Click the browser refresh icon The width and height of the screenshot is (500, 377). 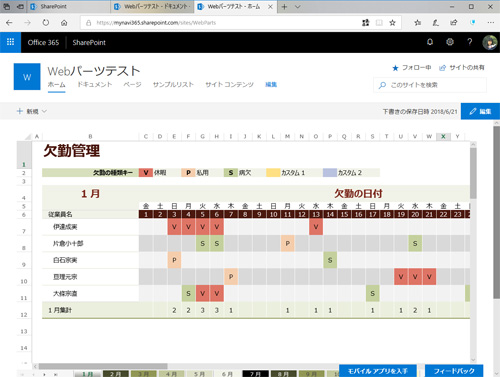coord(46,23)
